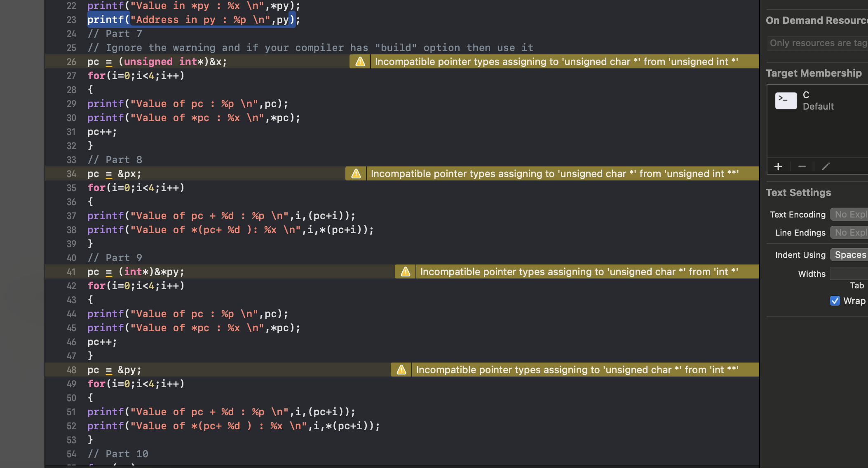Click the terminal icon for target C
Screen dimensions: 868x468
point(786,100)
